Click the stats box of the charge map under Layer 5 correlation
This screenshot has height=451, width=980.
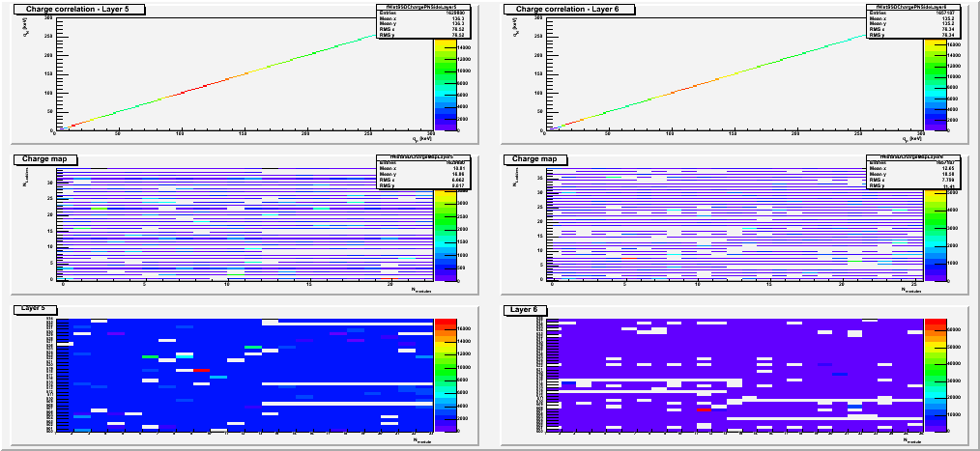423,173
